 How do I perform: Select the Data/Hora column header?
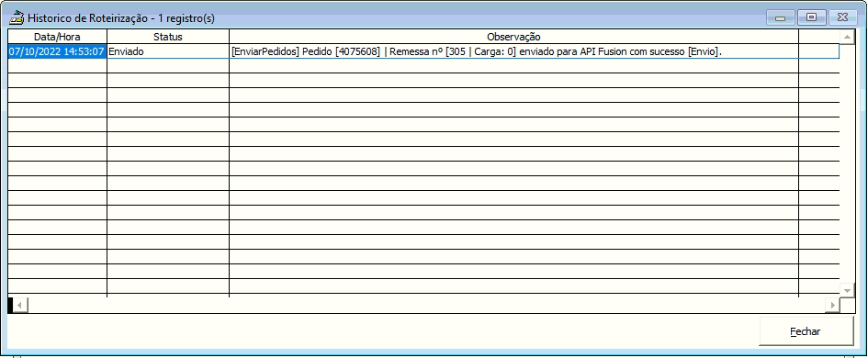coord(57,37)
